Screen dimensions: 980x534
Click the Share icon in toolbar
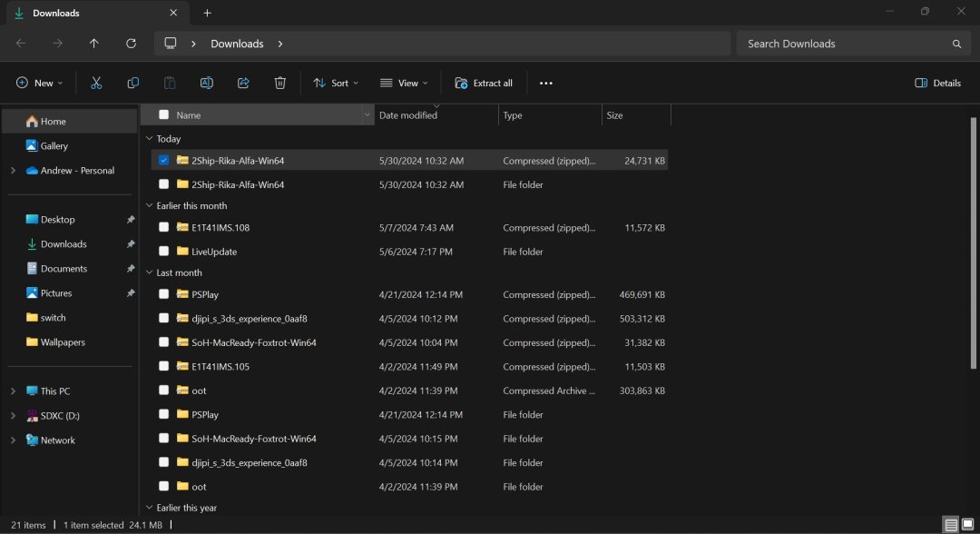[x=243, y=83]
